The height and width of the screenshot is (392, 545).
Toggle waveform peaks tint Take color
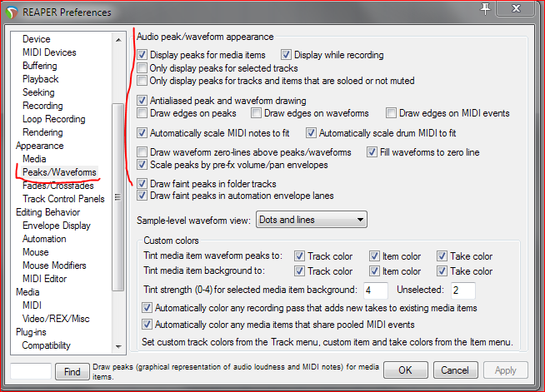coord(442,256)
